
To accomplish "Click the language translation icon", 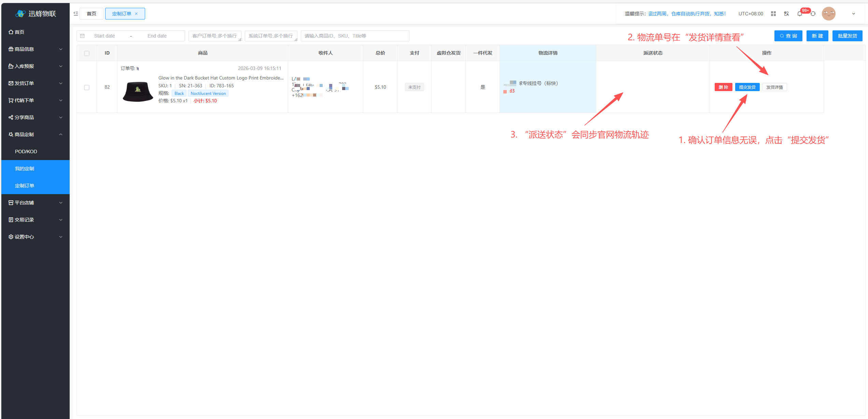I will coord(786,14).
